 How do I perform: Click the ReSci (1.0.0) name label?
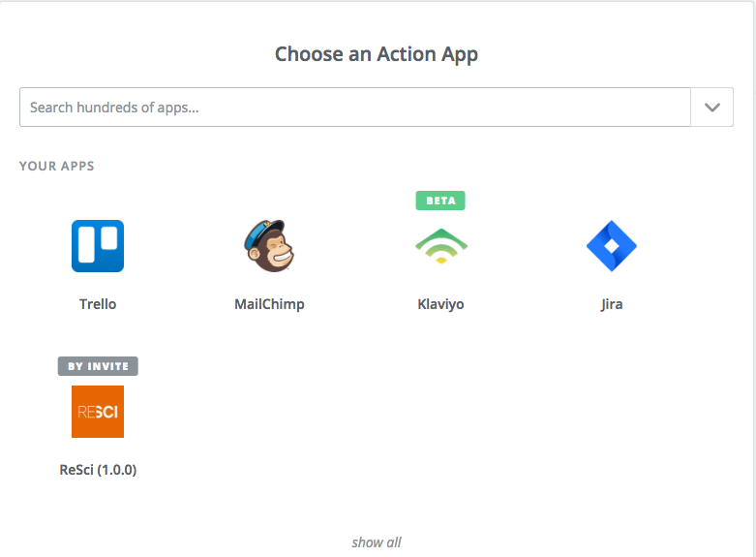(x=98, y=470)
